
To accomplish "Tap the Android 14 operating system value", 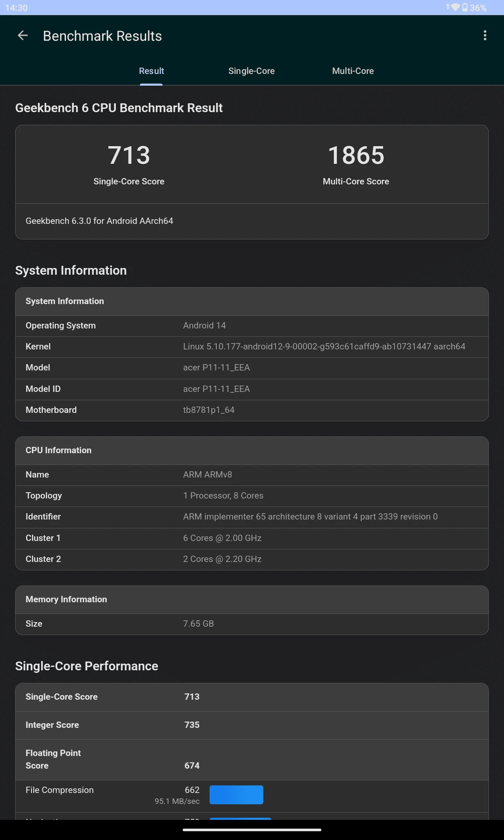I will [204, 325].
